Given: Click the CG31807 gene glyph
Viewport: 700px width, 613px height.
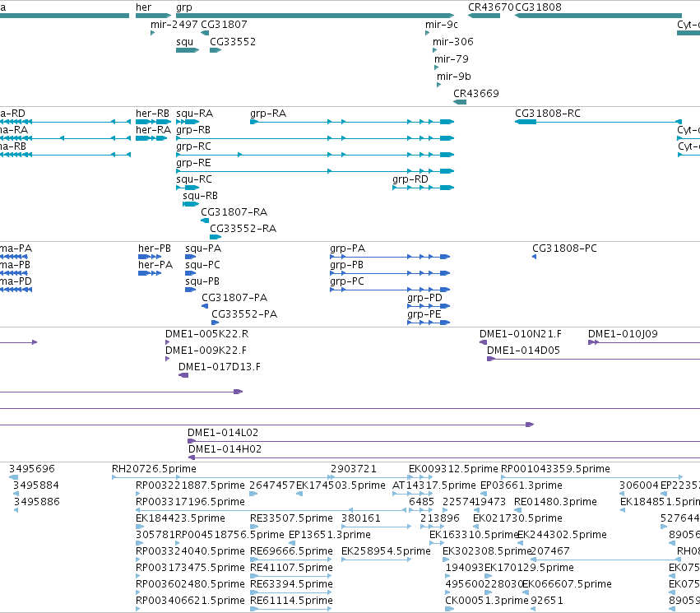Looking at the screenshot, I should coord(205,33).
